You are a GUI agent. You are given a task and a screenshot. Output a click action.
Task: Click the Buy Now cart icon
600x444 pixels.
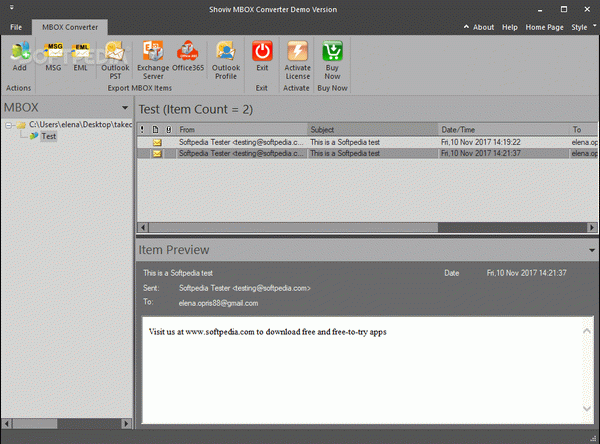pyautogui.click(x=332, y=51)
